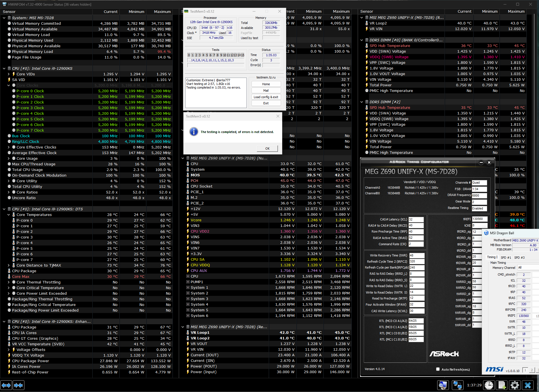Image resolution: width=539 pixels, height=392 pixels.
Task: Click the chip icon beside DDR5 DIMM [#2]
Action: click(367, 102)
